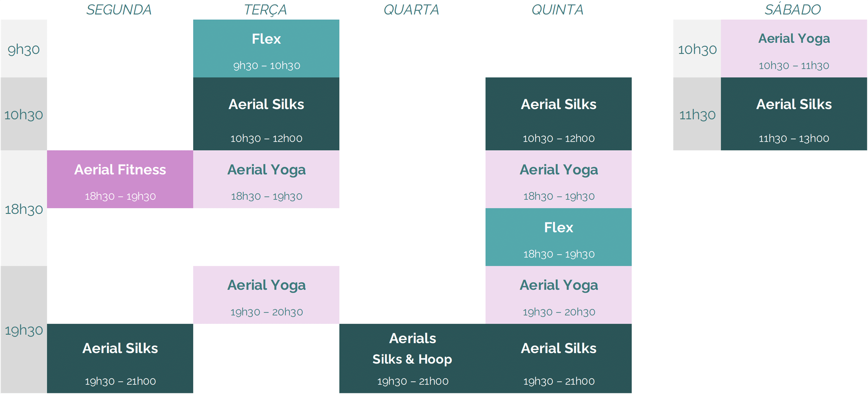Pick the Thursday Flex 18h30 class
The image size is (868, 394).
coord(558,237)
